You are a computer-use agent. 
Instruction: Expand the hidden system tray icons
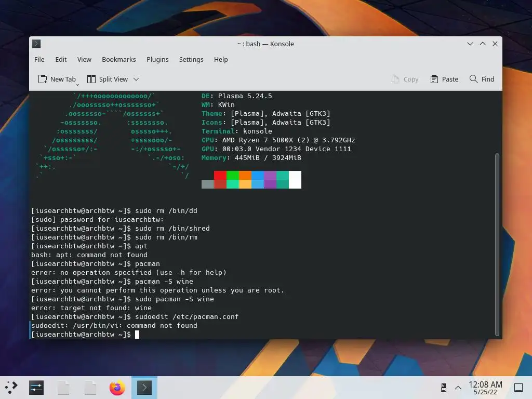[x=458, y=388]
